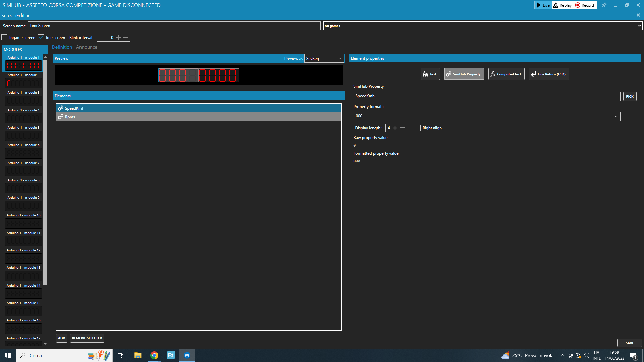Click the Replay button
This screenshot has height=362, width=644.
562,5
